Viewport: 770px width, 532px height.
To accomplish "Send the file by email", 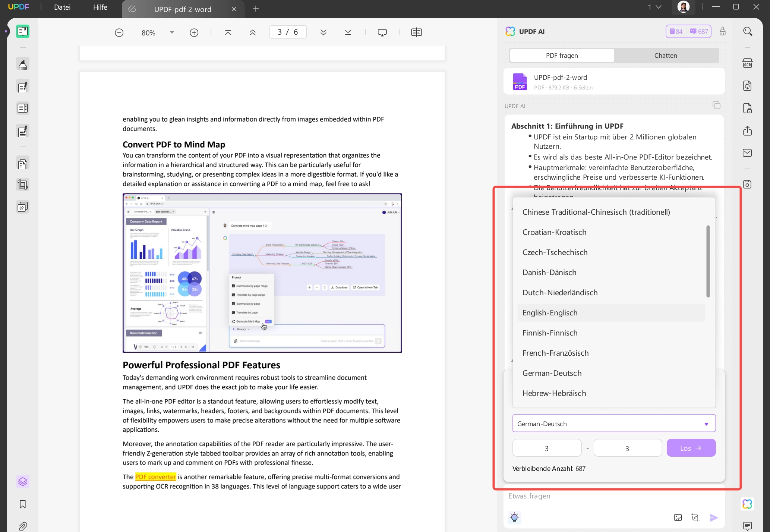I will tap(748, 153).
